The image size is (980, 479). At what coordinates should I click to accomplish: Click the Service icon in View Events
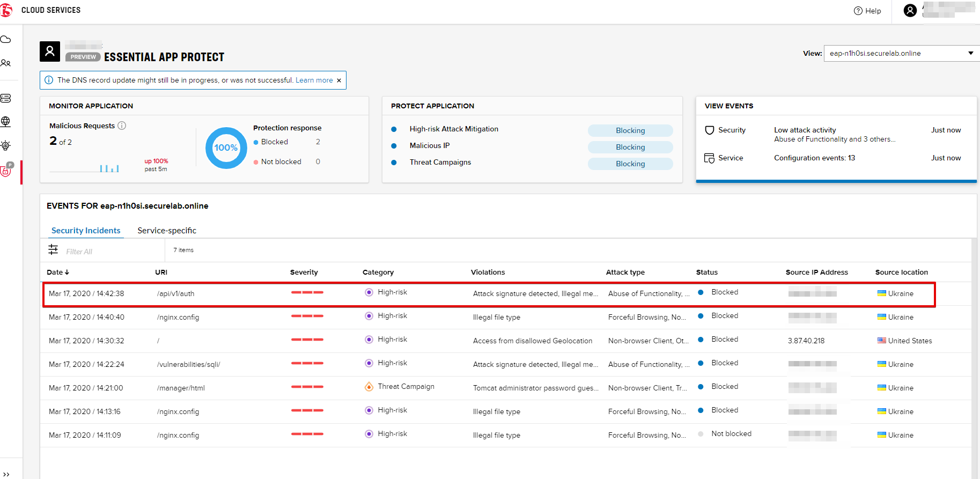click(709, 158)
